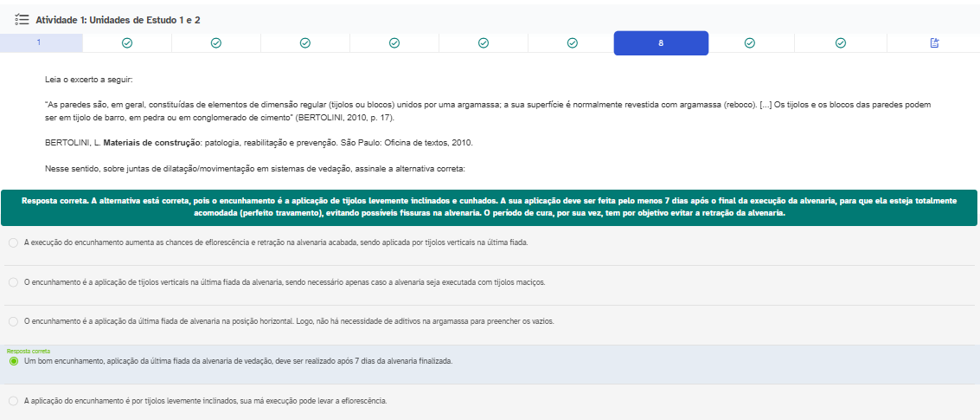Screen dimensions: 980x420
Task: Switch to question 1 tab
Action: click(x=39, y=42)
